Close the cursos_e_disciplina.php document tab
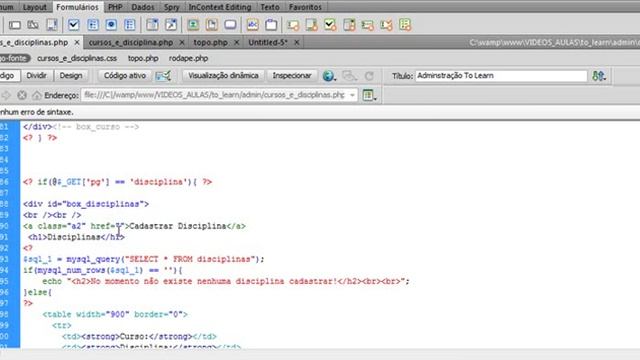 (x=182, y=42)
